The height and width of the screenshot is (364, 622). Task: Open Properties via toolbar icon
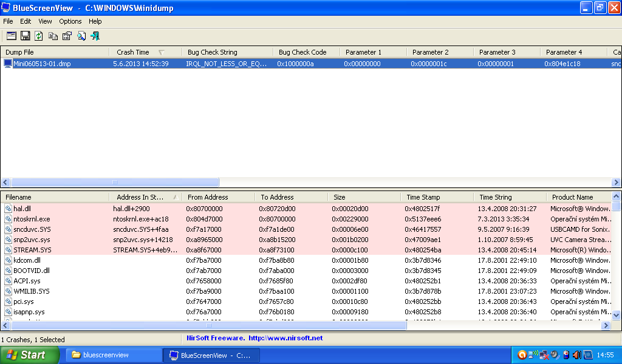coord(67,36)
